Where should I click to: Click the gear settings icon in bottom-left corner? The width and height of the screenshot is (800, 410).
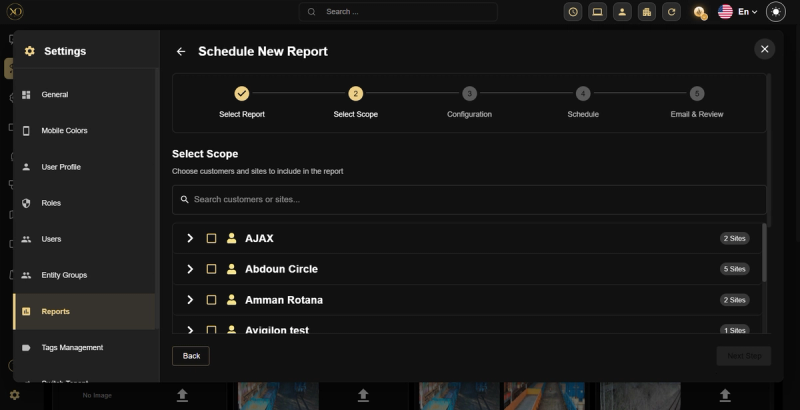pos(14,395)
